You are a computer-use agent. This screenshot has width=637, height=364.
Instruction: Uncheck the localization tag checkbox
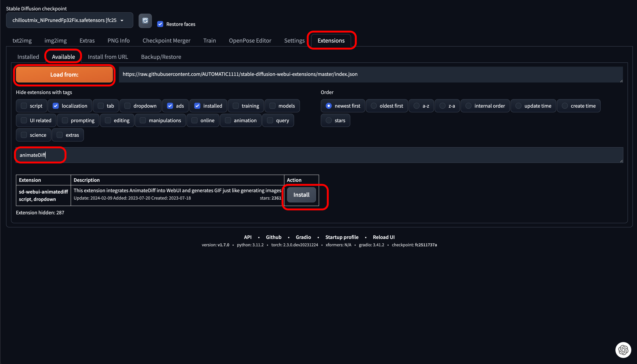tap(55, 106)
